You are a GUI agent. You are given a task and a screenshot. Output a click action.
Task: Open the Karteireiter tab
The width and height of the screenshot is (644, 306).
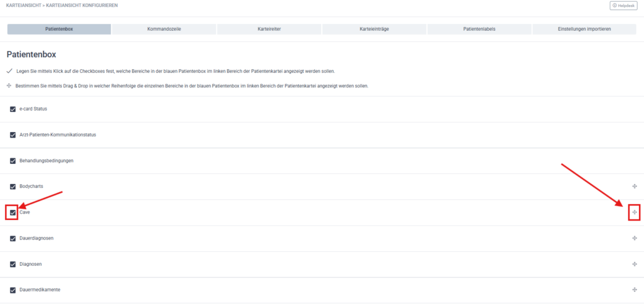coord(269,30)
